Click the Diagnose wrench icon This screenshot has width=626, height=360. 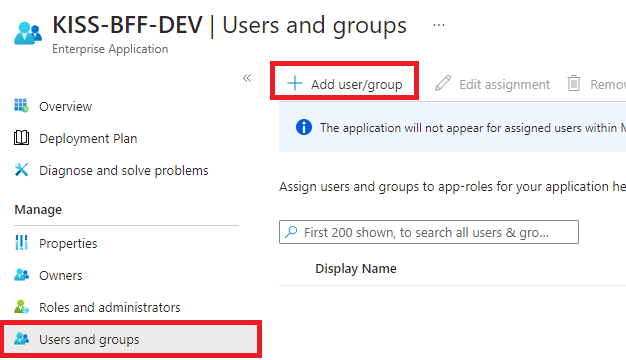(x=22, y=170)
